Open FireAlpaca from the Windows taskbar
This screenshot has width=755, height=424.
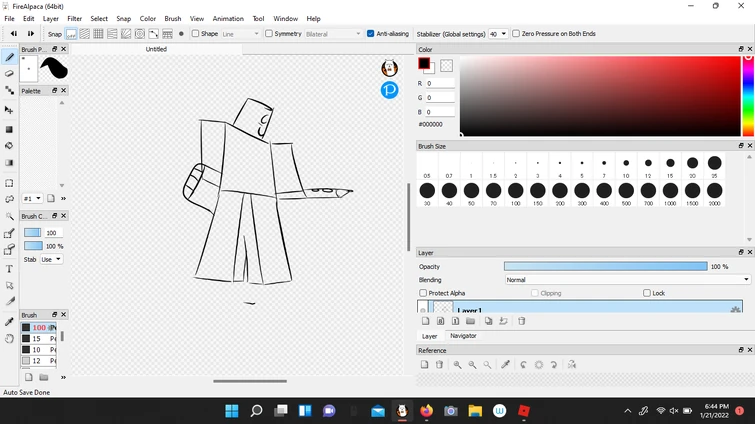point(402,411)
